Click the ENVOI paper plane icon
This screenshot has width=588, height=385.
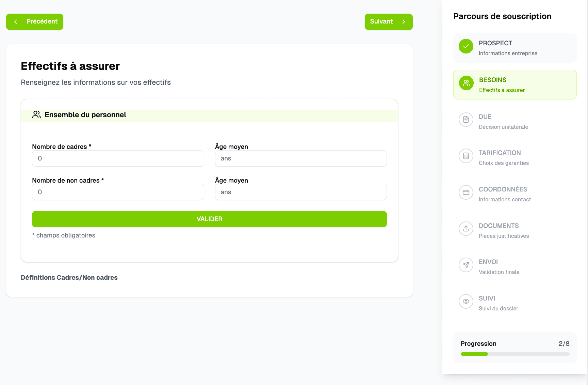[x=466, y=265]
